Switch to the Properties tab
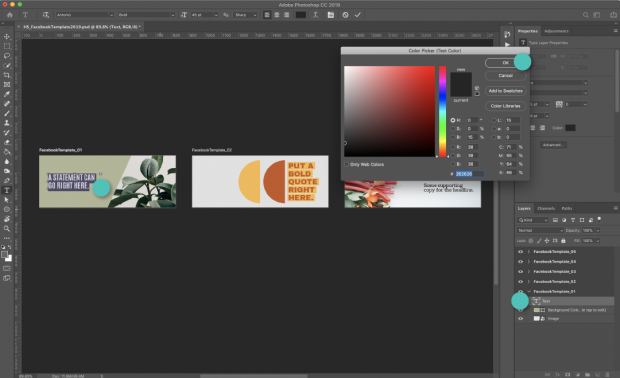This screenshot has height=378, width=620. 528,31
